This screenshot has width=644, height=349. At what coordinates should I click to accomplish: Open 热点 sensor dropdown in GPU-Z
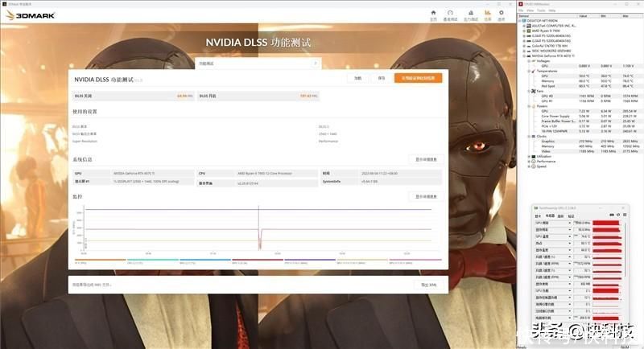tap(570, 243)
